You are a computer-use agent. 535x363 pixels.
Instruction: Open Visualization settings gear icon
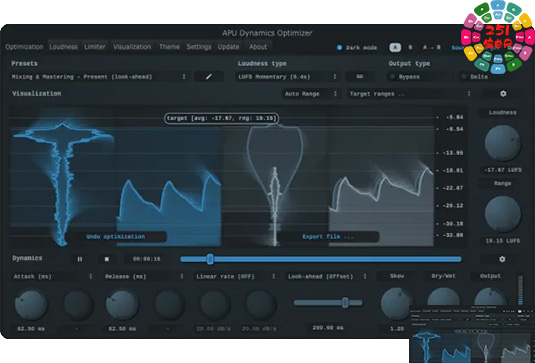[x=503, y=93]
